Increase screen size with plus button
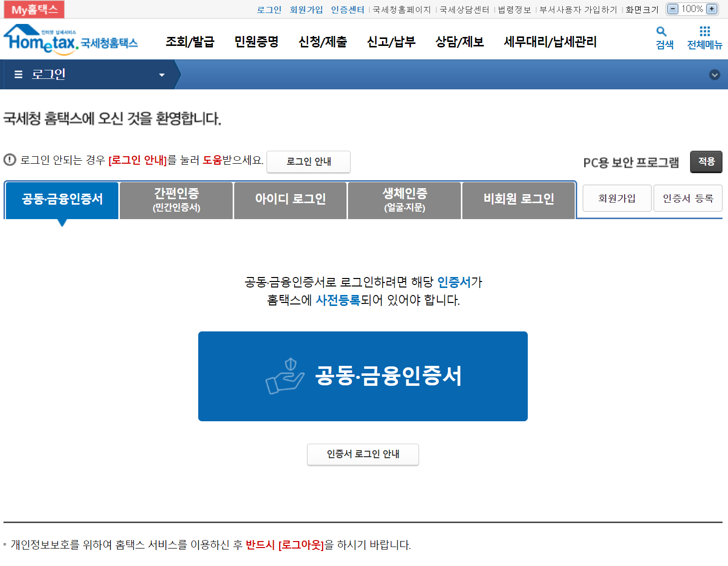The width and height of the screenshot is (728, 566). [712, 9]
